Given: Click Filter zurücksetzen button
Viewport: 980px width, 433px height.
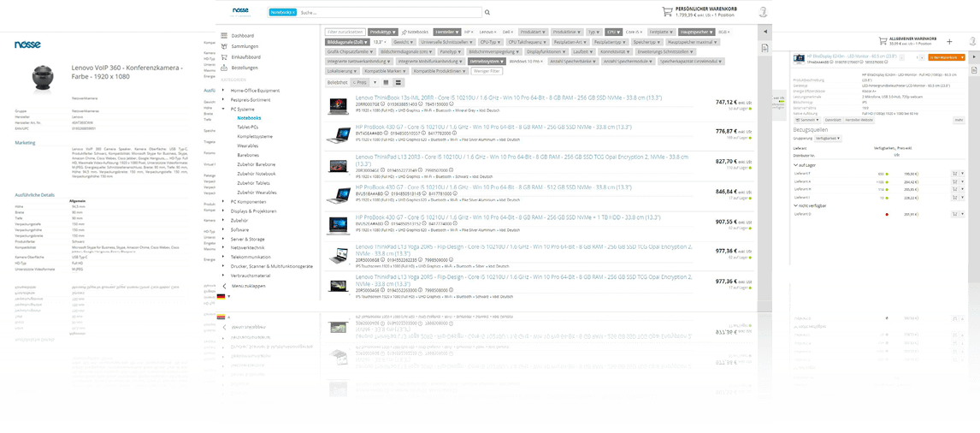Looking at the screenshot, I should point(345,32).
